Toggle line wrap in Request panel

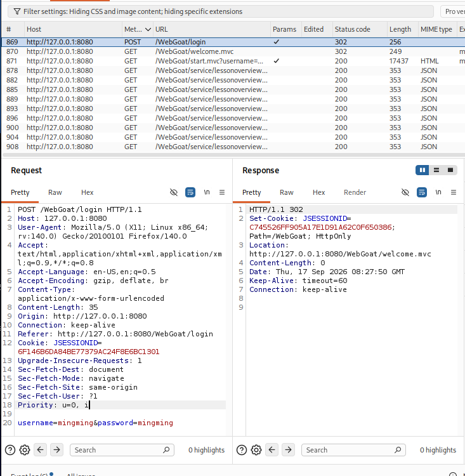click(190, 192)
